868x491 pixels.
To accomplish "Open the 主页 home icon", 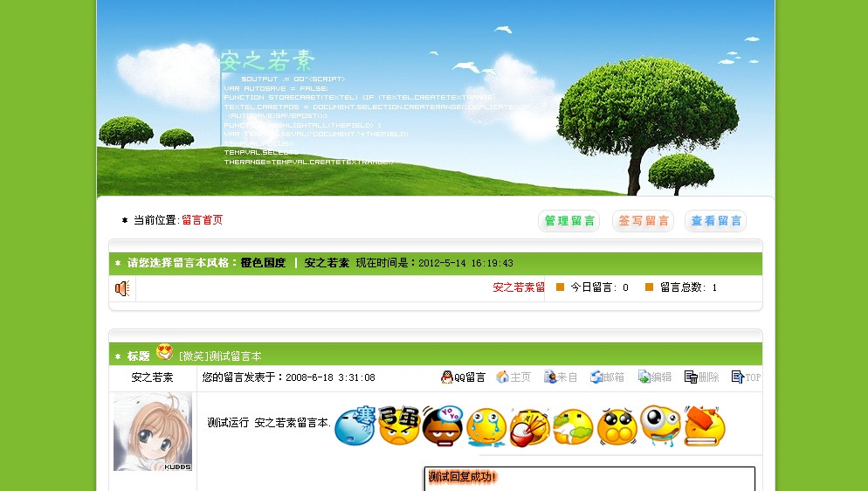I will [502, 377].
